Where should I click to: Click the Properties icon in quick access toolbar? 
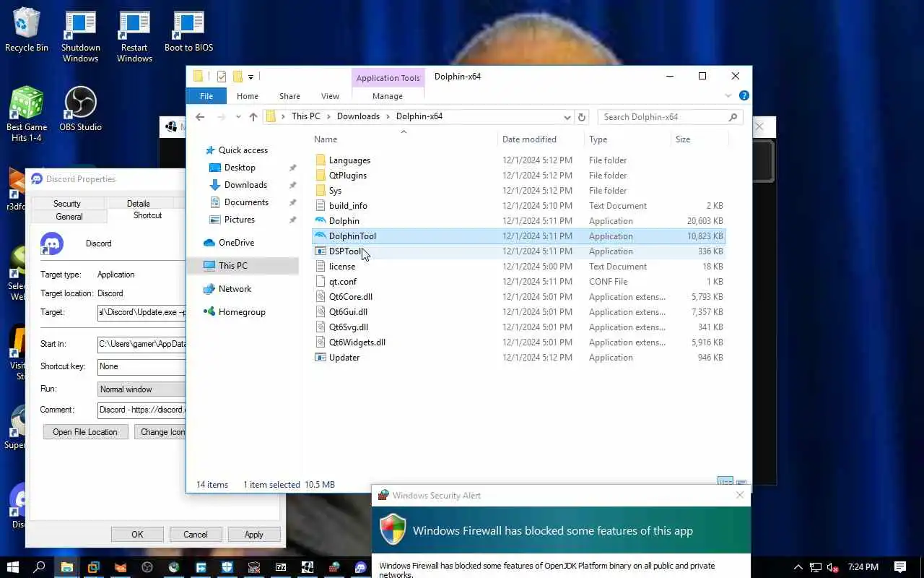(222, 77)
